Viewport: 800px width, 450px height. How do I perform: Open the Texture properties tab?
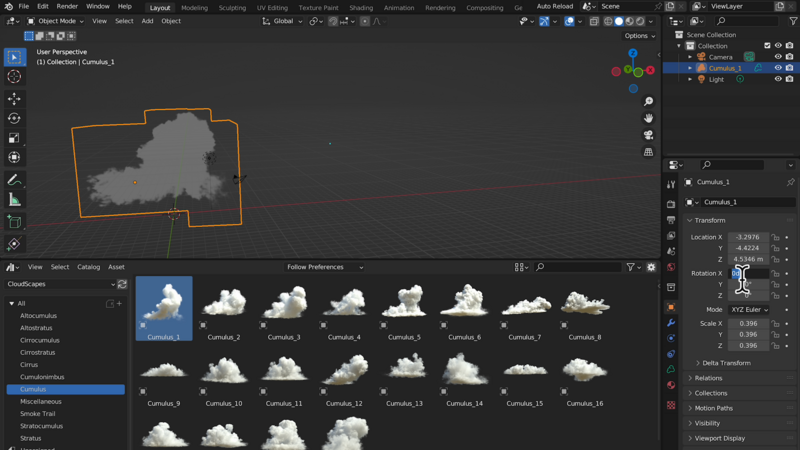[x=671, y=406]
